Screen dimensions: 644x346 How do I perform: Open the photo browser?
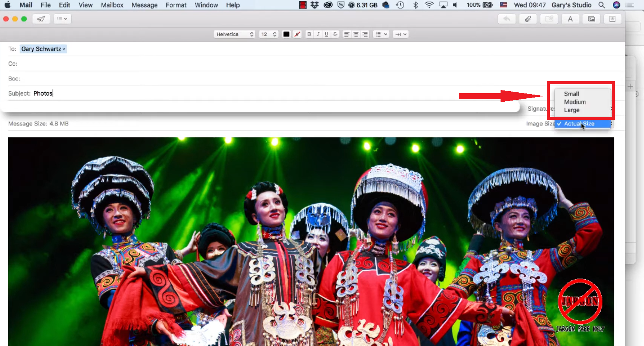point(591,19)
